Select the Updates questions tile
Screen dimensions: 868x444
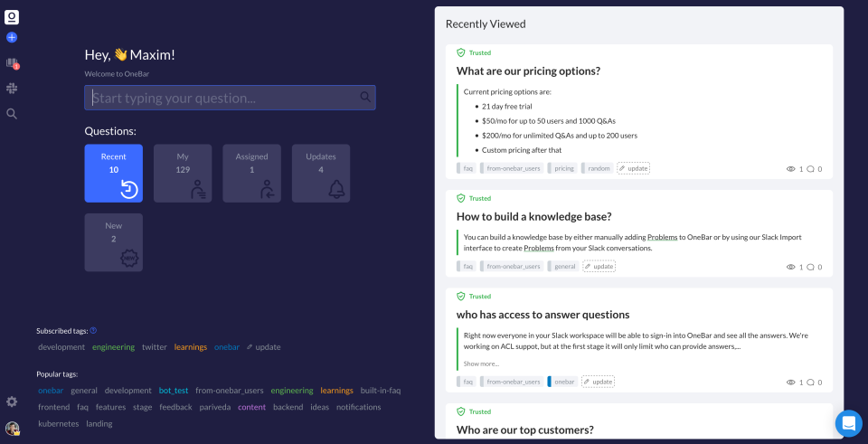tap(321, 174)
